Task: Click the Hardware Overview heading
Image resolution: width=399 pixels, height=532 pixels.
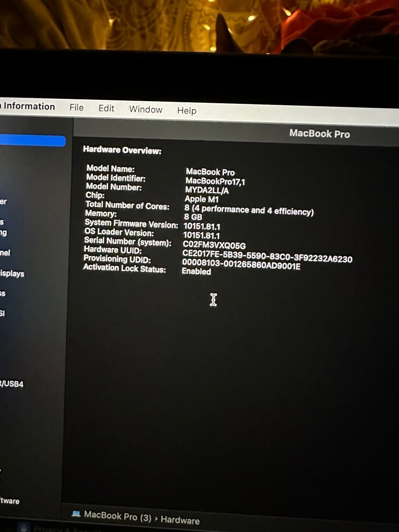Action: coord(122,150)
